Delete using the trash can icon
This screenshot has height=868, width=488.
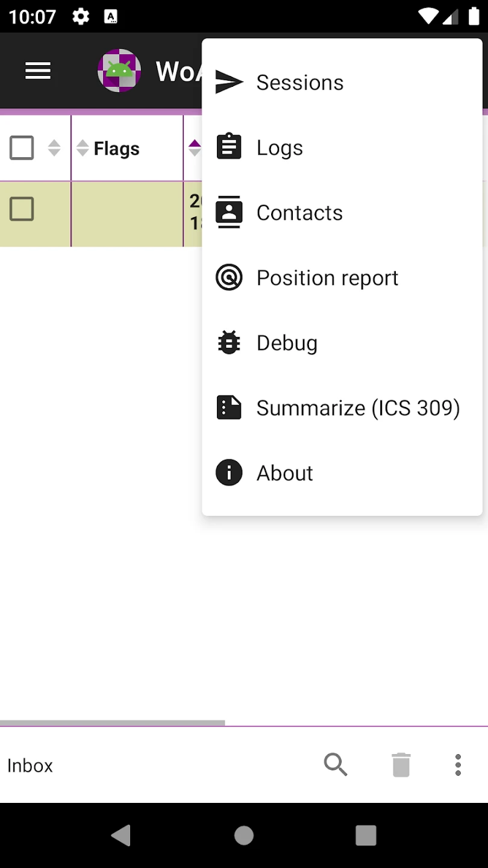pos(401,765)
